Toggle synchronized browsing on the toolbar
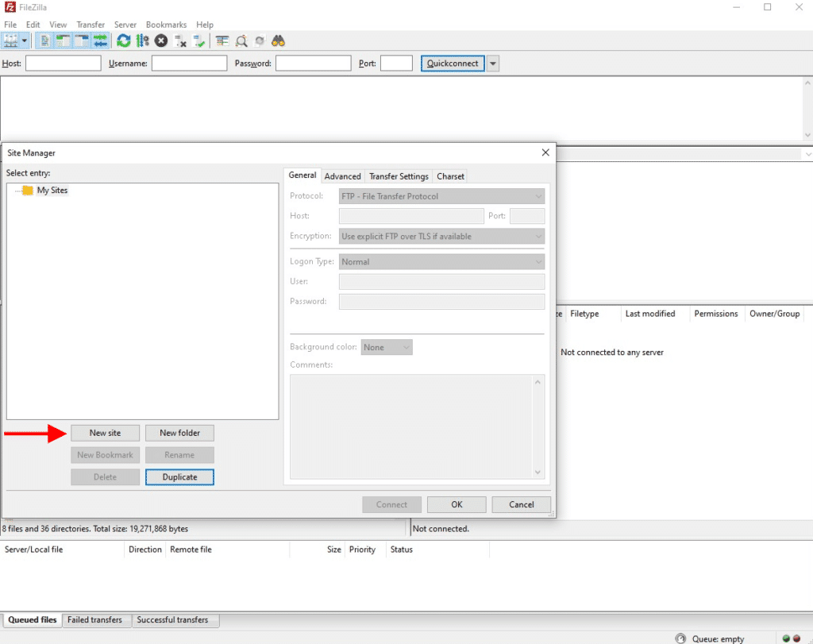813x644 pixels. coord(260,40)
